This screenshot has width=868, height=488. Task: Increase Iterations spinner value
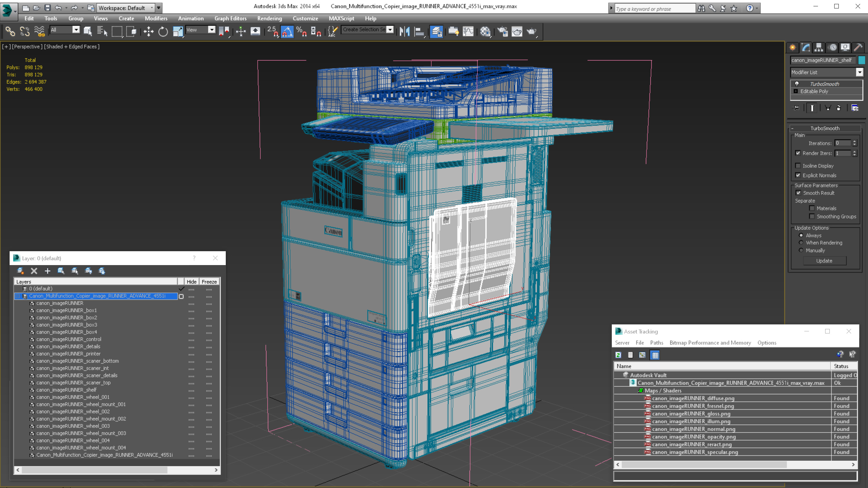(x=854, y=142)
